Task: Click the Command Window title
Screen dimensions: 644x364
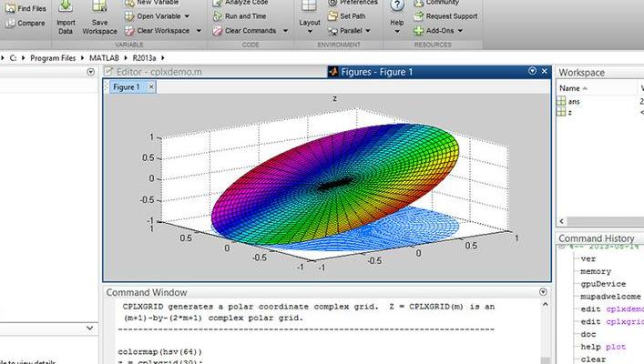Action: [147, 292]
